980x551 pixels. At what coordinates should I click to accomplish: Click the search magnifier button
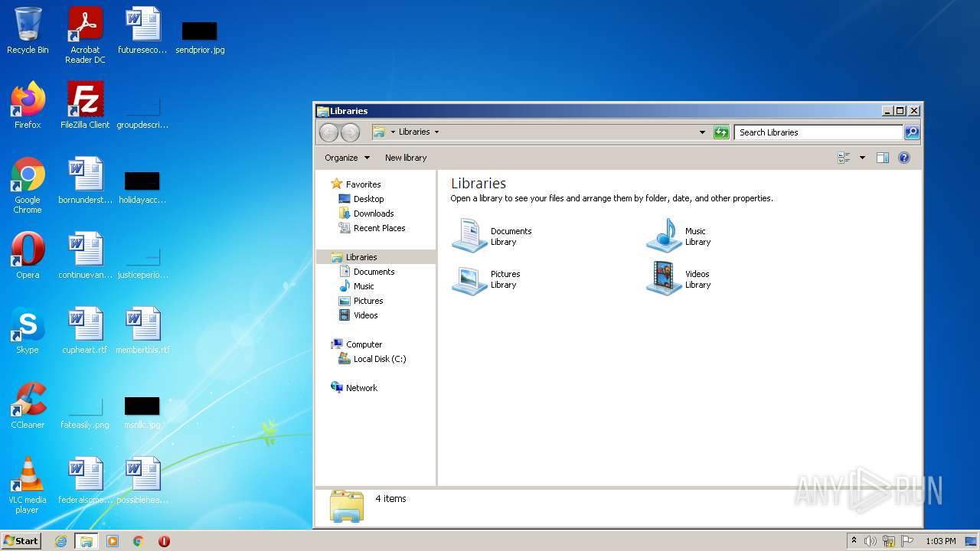pyautogui.click(x=911, y=132)
